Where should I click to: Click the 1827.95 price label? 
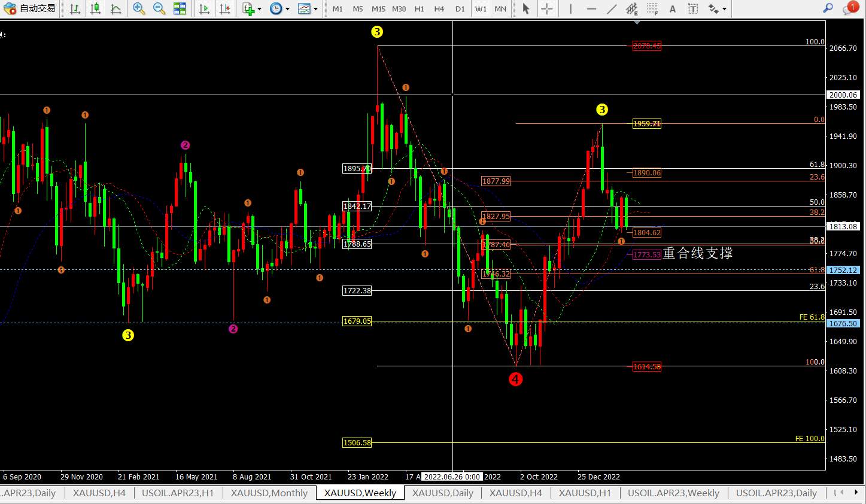coord(496,217)
